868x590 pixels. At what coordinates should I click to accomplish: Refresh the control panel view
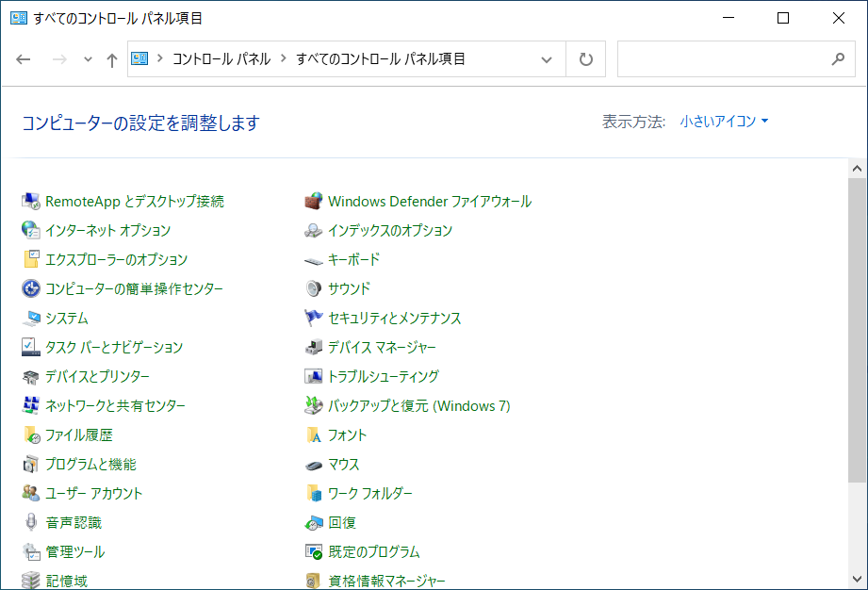[585, 59]
